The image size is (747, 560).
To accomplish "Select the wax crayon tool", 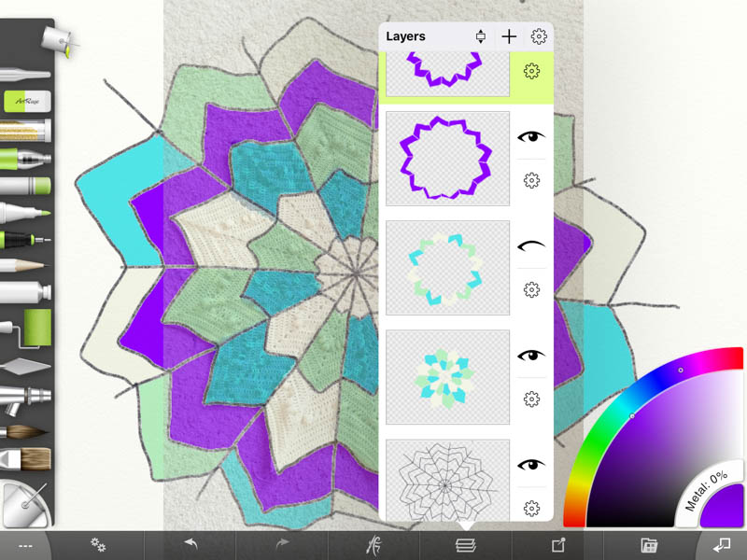I will point(25,185).
